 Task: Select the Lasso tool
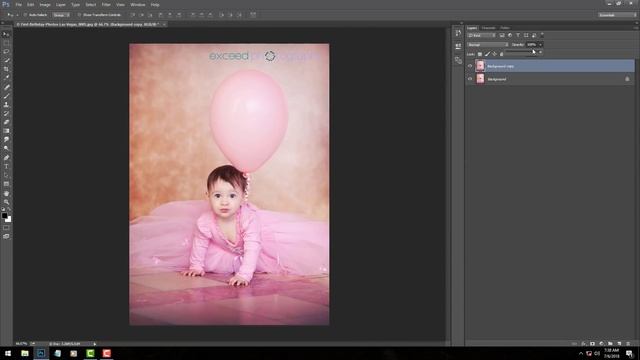[6, 51]
